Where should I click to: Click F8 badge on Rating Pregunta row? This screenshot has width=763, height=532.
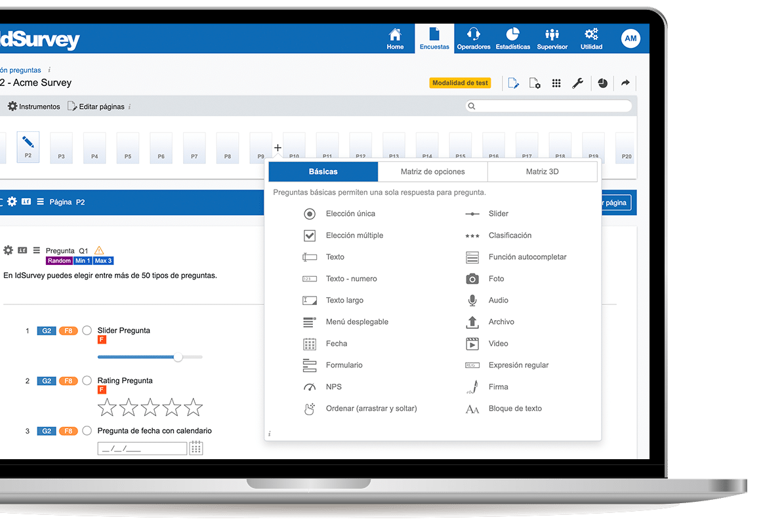pos(68,381)
